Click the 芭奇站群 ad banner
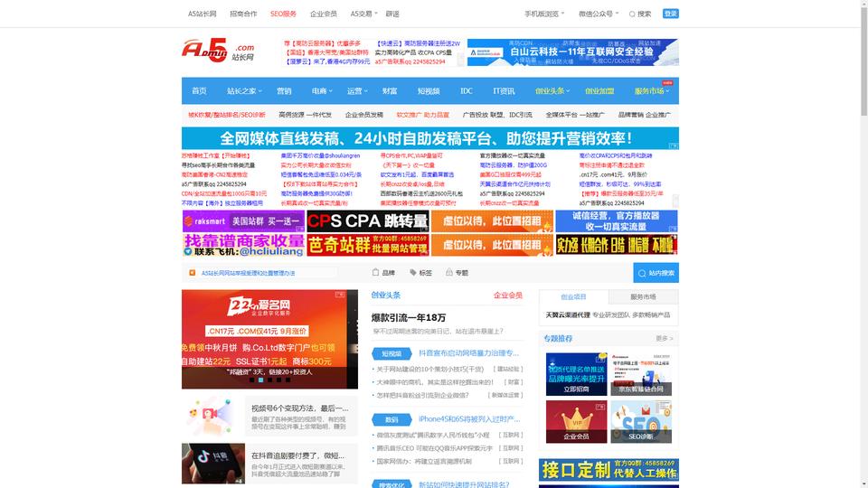The height and width of the screenshot is (488, 868). (x=368, y=245)
